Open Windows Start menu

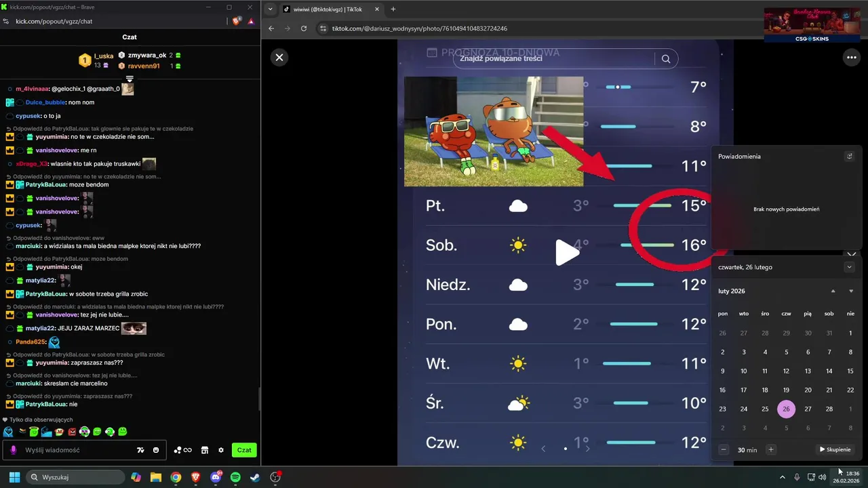(x=14, y=477)
